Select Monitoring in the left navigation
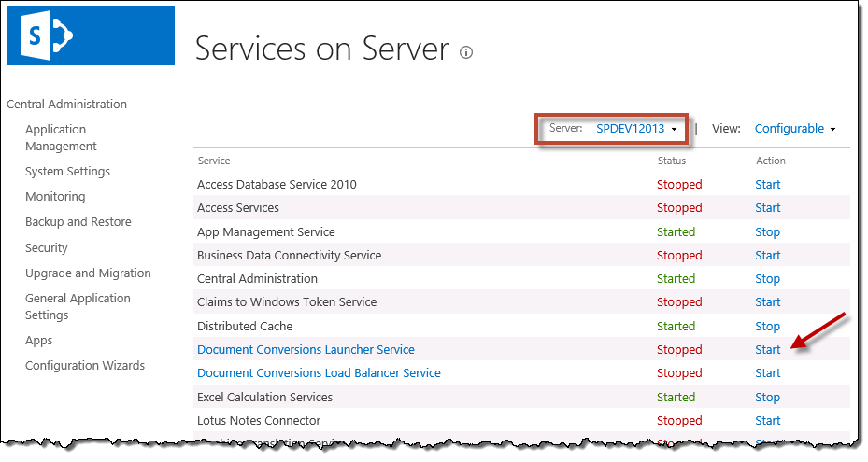 pyautogui.click(x=55, y=197)
